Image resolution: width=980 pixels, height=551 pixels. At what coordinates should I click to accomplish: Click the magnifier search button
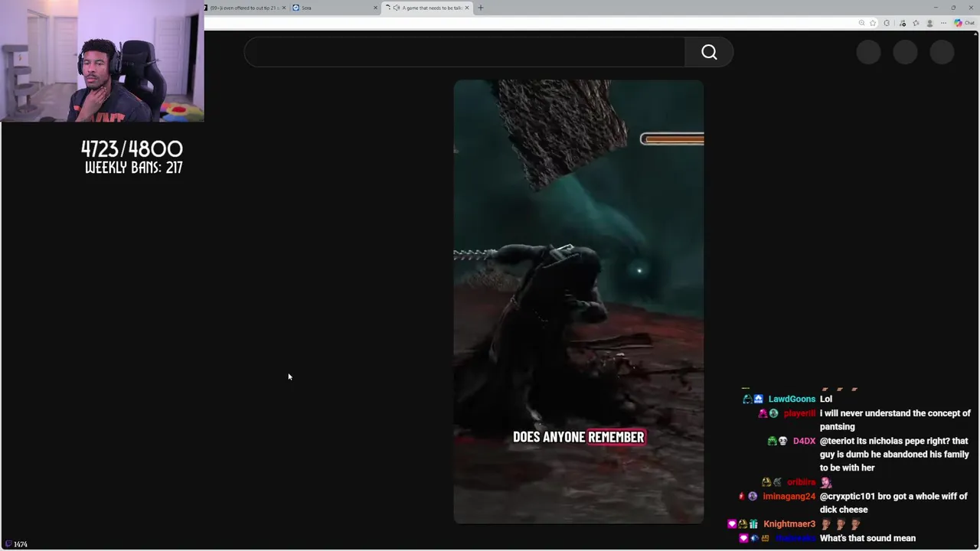(x=709, y=52)
